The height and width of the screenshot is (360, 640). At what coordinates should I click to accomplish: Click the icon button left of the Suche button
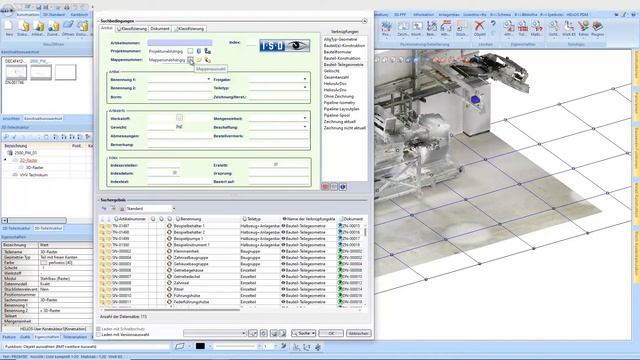point(282,333)
